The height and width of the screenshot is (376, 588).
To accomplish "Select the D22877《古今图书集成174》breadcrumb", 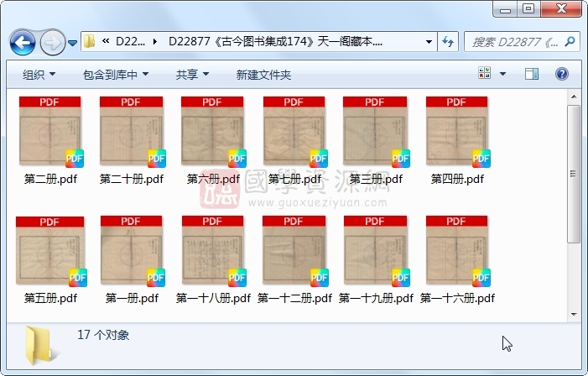I will tap(275, 41).
